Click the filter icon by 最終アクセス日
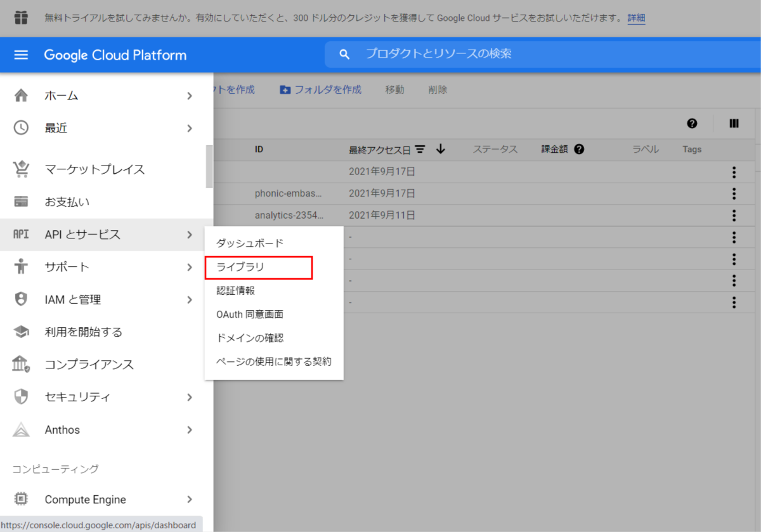Viewport: 761px width, 532px height. pyautogui.click(x=420, y=150)
